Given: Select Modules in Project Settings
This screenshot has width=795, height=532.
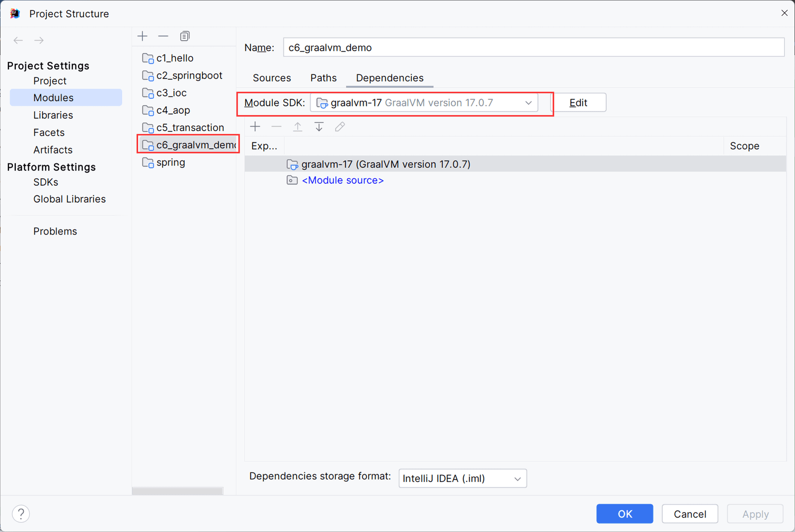Looking at the screenshot, I should [66, 98].
